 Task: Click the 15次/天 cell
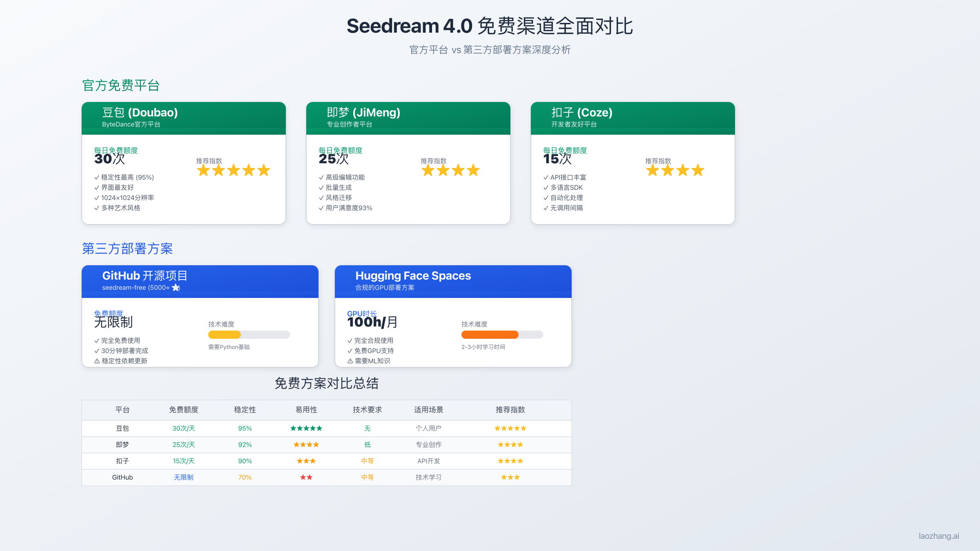coord(184,461)
